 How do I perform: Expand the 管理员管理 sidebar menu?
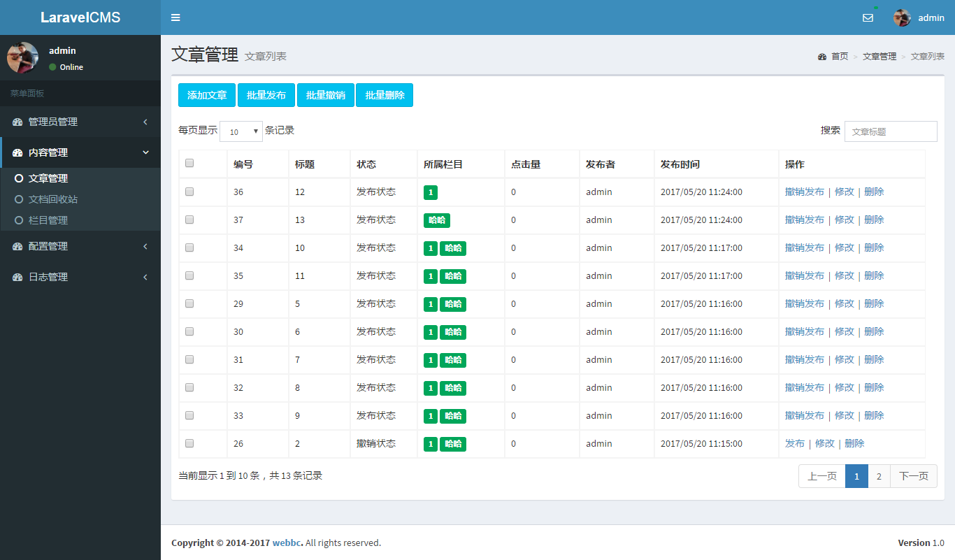80,122
